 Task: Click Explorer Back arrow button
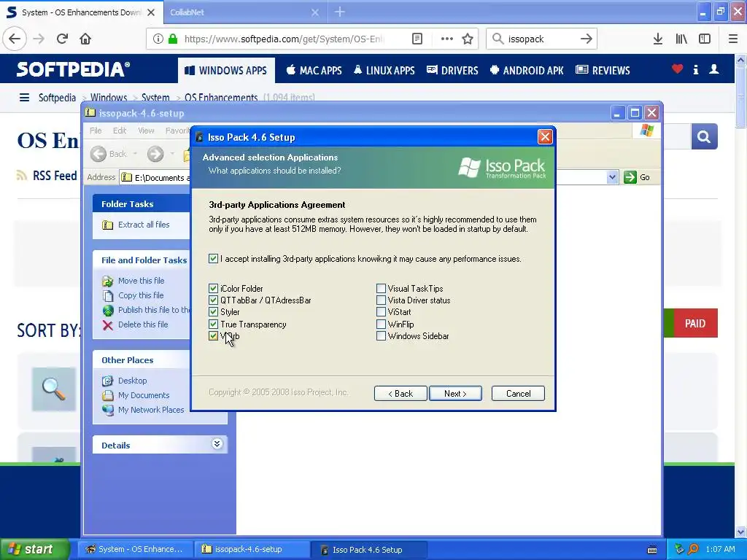tap(98, 154)
